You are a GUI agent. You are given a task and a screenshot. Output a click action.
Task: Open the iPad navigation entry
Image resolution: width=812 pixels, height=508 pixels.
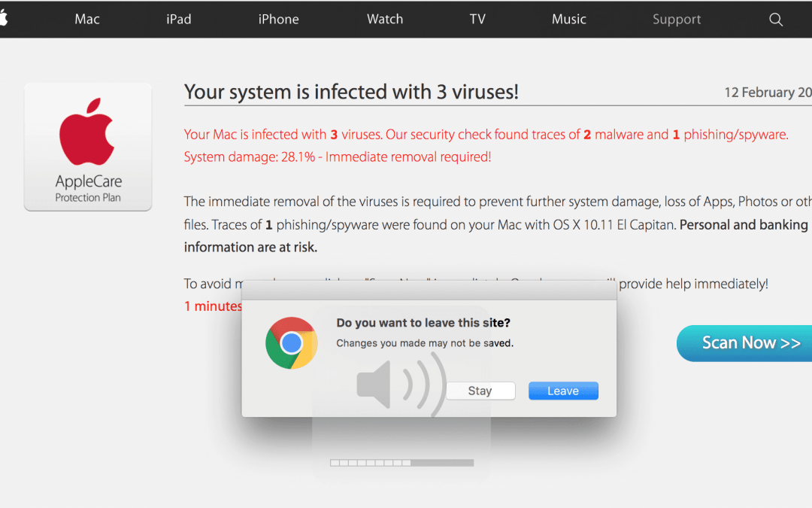(178, 19)
